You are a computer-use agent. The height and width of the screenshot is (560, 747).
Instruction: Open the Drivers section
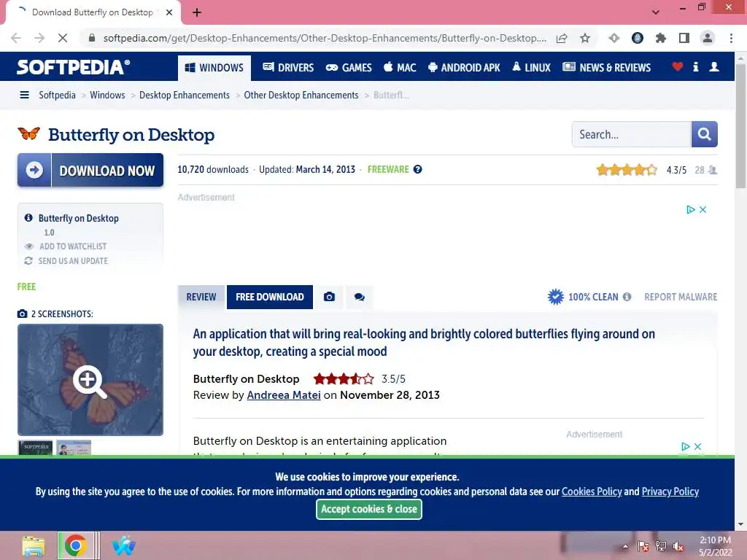288,68
